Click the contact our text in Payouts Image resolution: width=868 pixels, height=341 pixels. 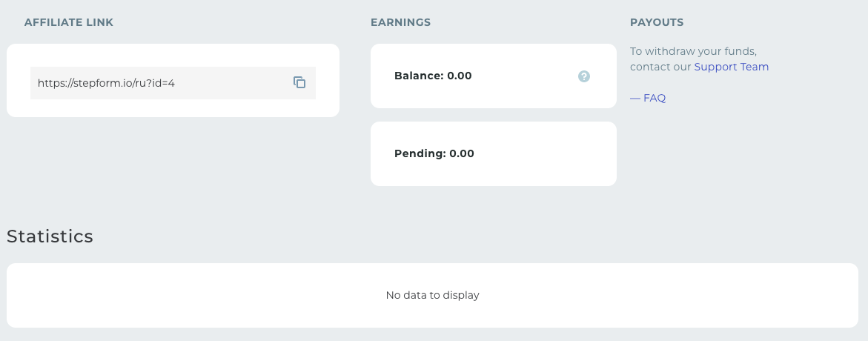click(x=661, y=67)
